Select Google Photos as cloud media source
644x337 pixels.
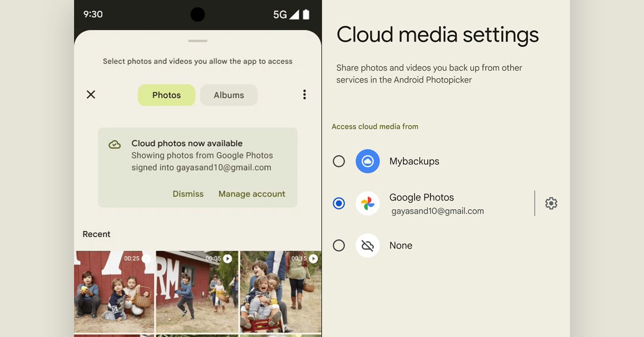tap(339, 203)
